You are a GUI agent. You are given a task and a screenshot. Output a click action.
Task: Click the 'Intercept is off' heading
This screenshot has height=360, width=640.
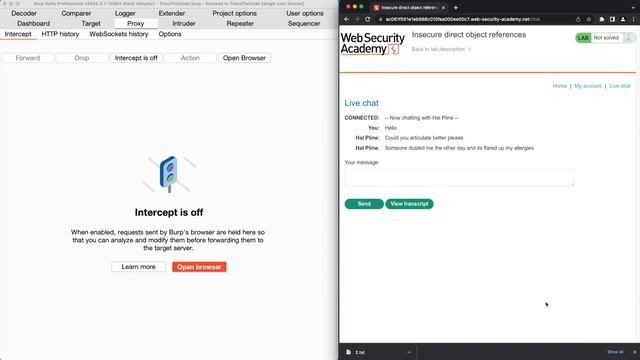(x=169, y=213)
